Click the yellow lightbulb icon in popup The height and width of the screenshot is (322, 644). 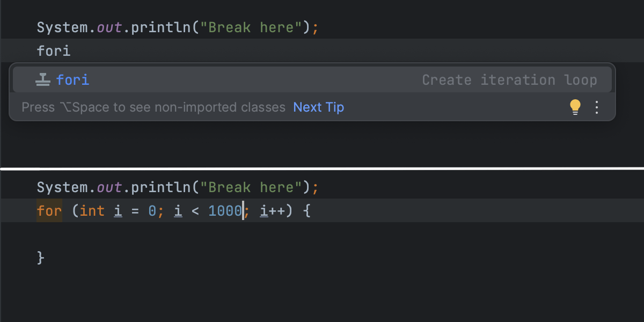pos(575,107)
